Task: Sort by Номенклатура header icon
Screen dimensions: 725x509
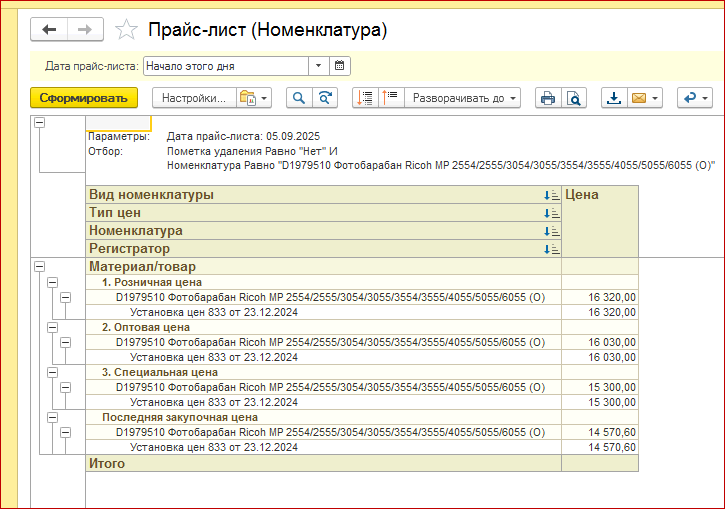Action: coord(552,231)
